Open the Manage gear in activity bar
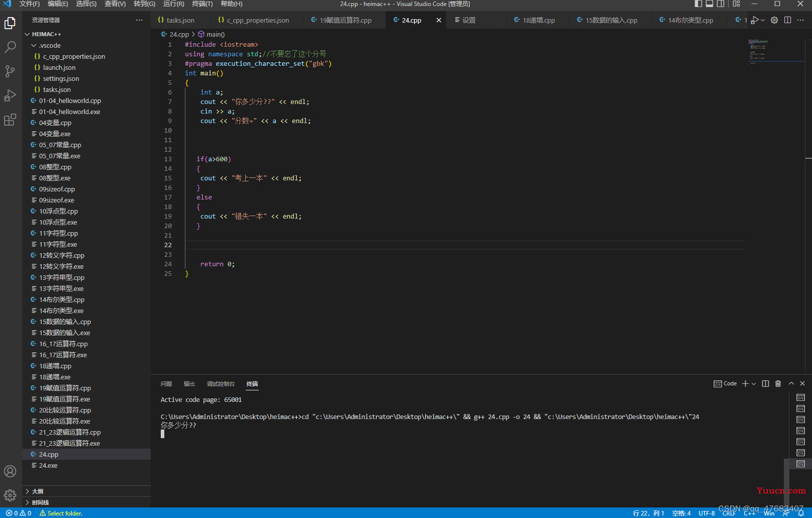This screenshot has height=518, width=812. click(x=10, y=495)
